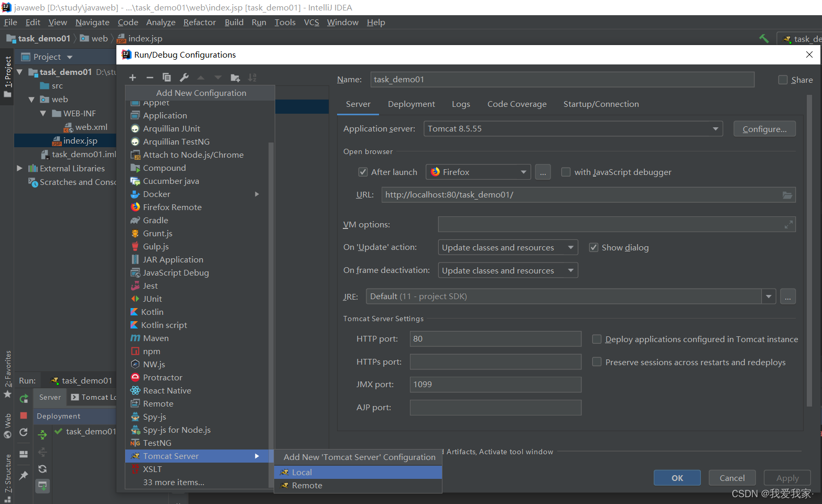
Task: Open the Application server Tomcat 8.5.55 dropdown
Action: 573,129
